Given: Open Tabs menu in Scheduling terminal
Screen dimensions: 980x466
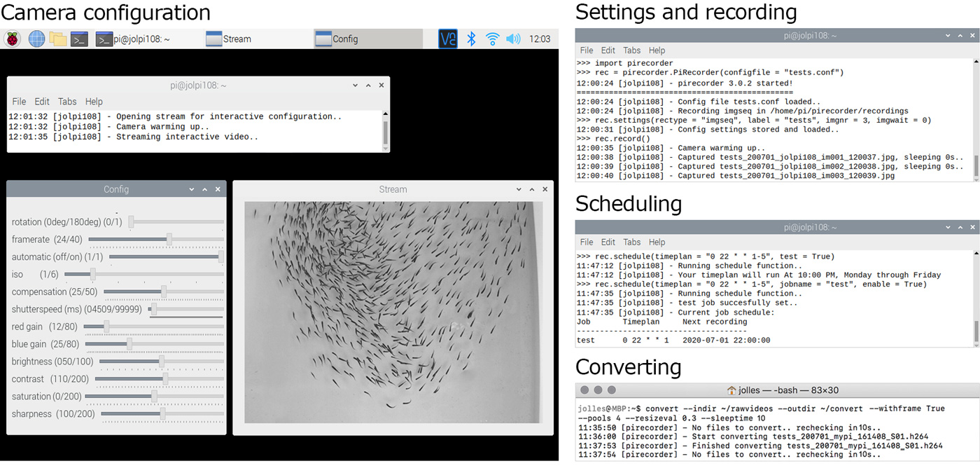Looking at the screenshot, I should [x=632, y=242].
